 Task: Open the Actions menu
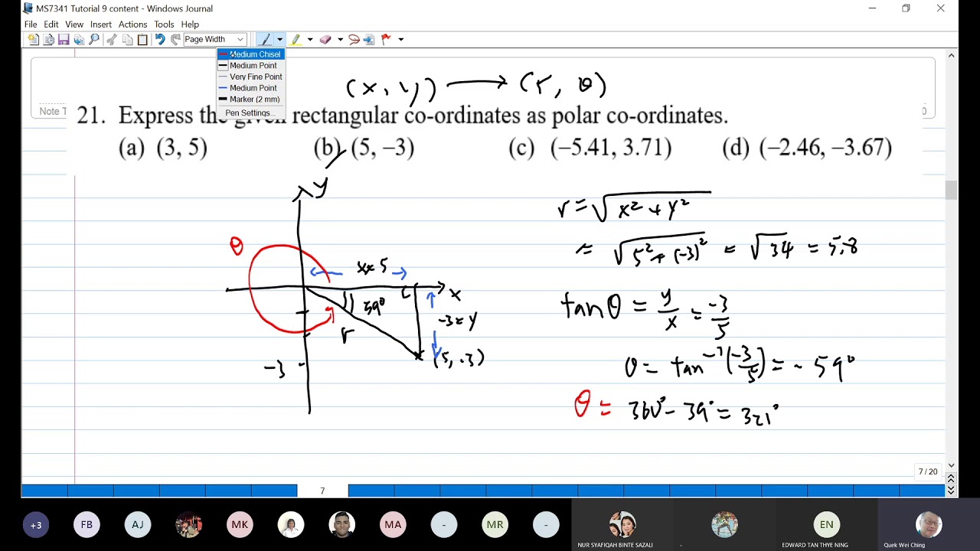tap(132, 24)
